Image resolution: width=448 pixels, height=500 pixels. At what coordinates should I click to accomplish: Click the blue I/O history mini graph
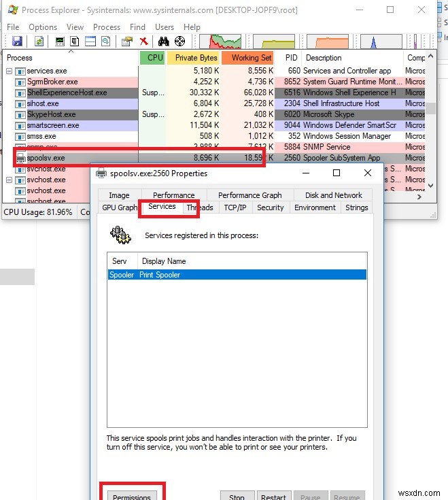click(x=381, y=41)
